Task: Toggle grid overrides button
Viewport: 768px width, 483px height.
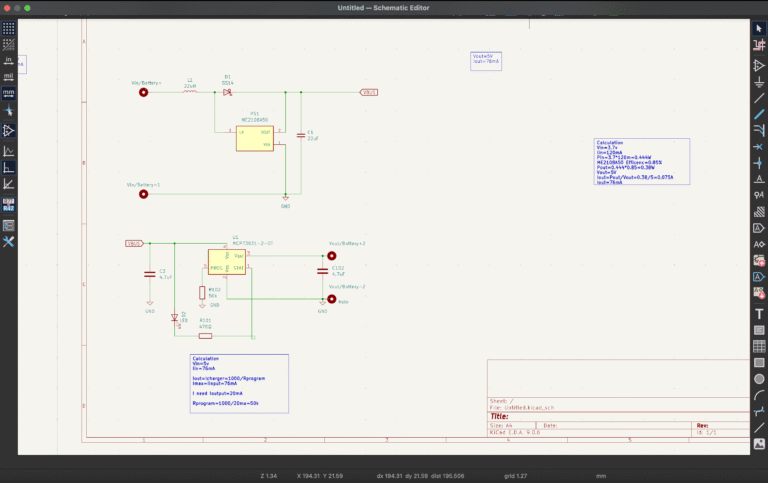Action: click(x=8, y=44)
